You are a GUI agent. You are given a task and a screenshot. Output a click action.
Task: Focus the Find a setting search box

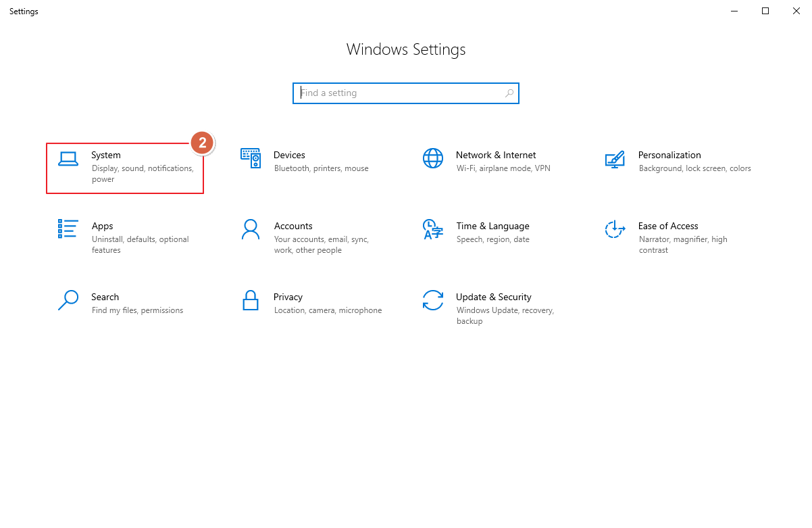click(x=406, y=93)
